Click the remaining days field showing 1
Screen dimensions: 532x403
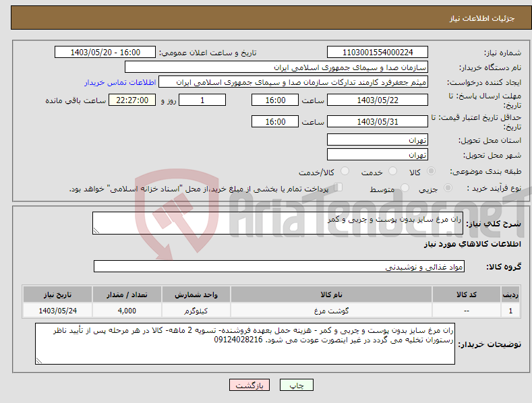tap(202, 100)
